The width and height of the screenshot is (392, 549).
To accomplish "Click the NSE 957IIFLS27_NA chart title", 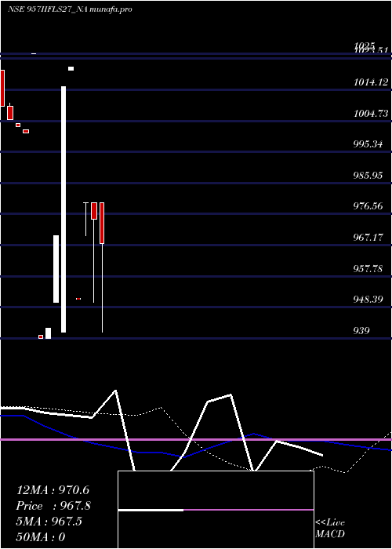I will click(48, 9).
